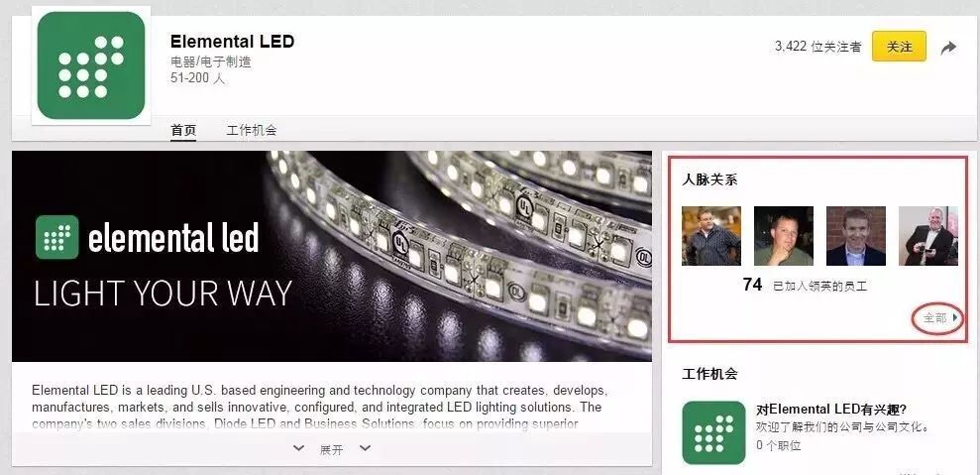Viewport: 980px width, 475px height.
Task: Follow company with yellow 关注 button
Action: pos(899,47)
